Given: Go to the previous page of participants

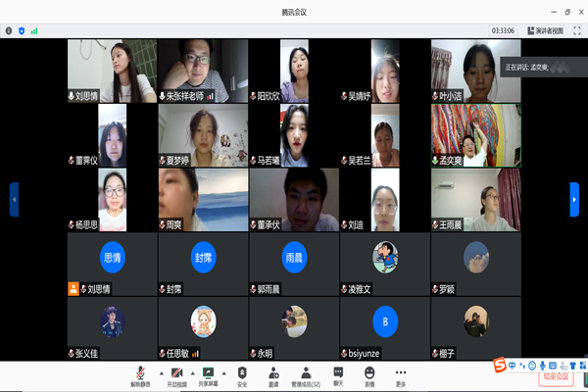Looking at the screenshot, I should (x=14, y=199).
